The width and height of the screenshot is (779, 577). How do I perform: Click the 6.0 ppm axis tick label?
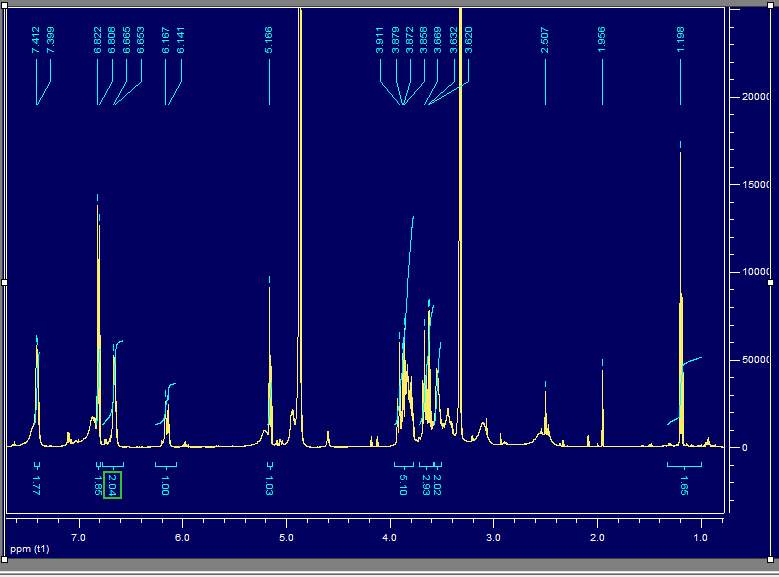[x=182, y=538]
